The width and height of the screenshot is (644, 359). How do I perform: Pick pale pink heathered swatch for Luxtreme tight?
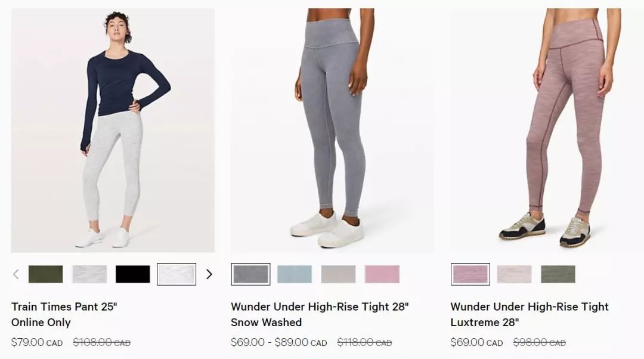click(514, 274)
